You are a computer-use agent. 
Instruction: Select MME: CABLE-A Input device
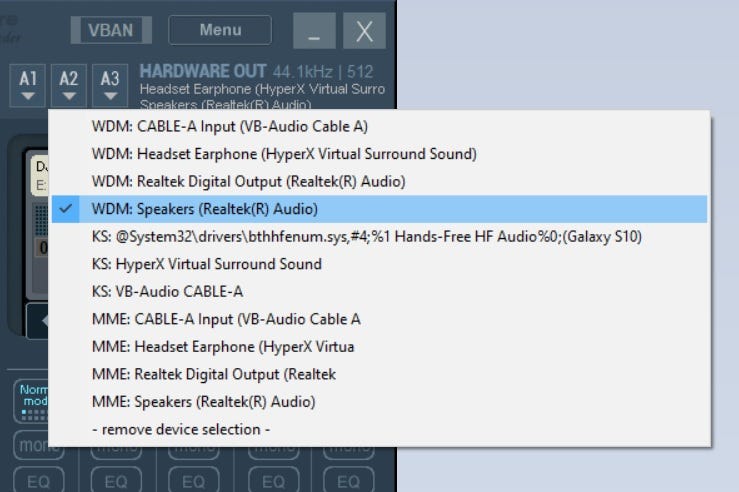(379, 319)
